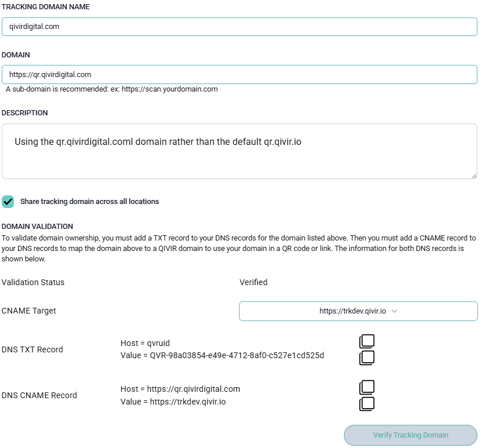The image size is (482, 448).
Task: Focus the Tracking Domain Name field
Action: (x=239, y=27)
